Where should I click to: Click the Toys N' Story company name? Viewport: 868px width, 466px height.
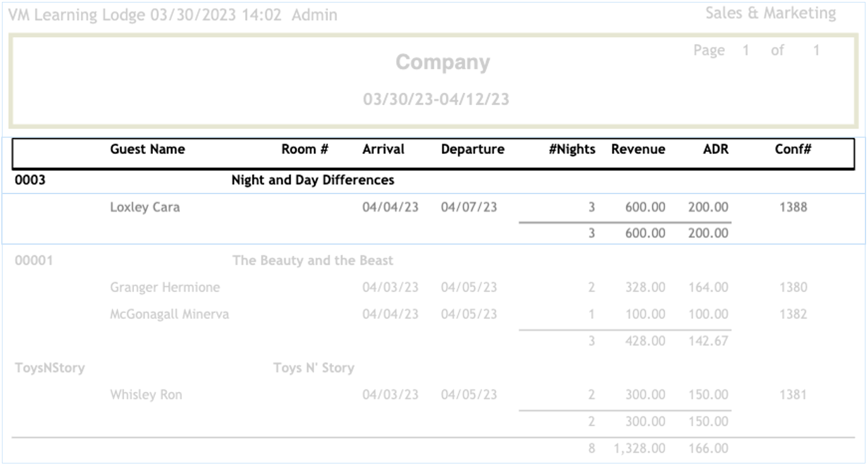(x=313, y=368)
